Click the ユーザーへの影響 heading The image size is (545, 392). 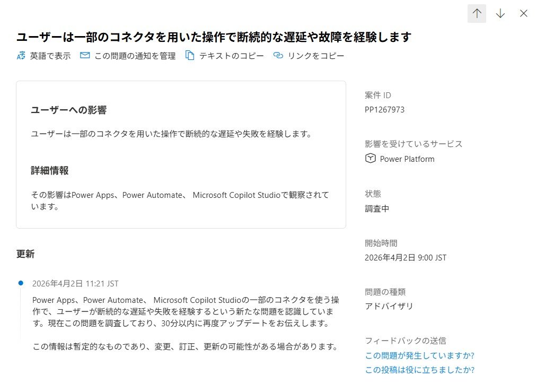click(x=69, y=110)
